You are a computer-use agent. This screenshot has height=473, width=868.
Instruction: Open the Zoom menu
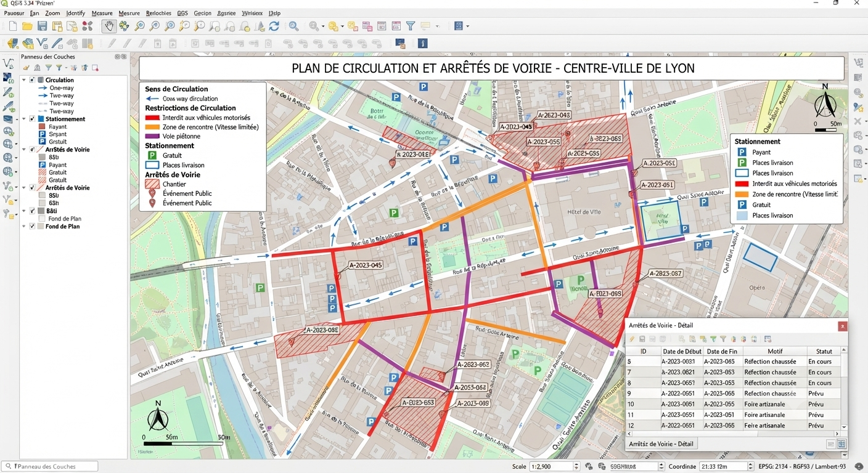pos(53,13)
